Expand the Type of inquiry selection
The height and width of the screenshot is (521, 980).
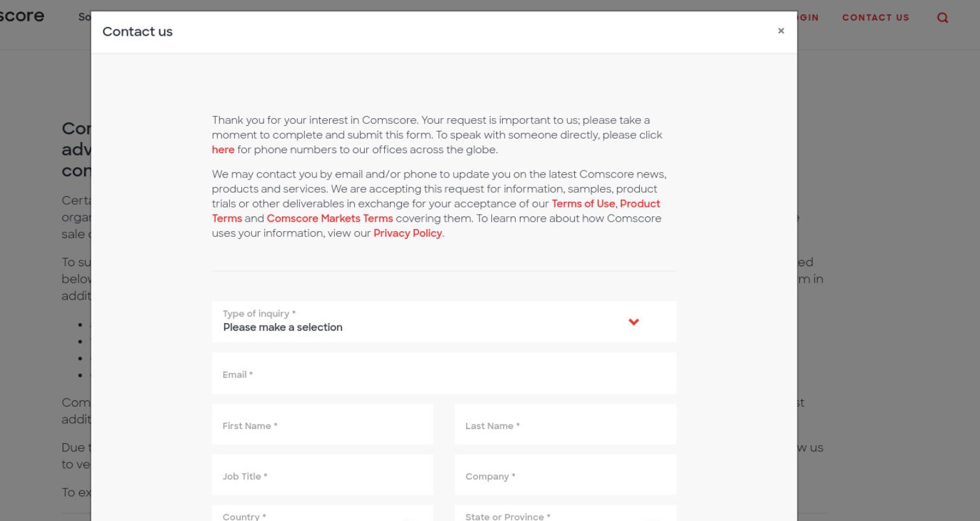tap(444, 322)
